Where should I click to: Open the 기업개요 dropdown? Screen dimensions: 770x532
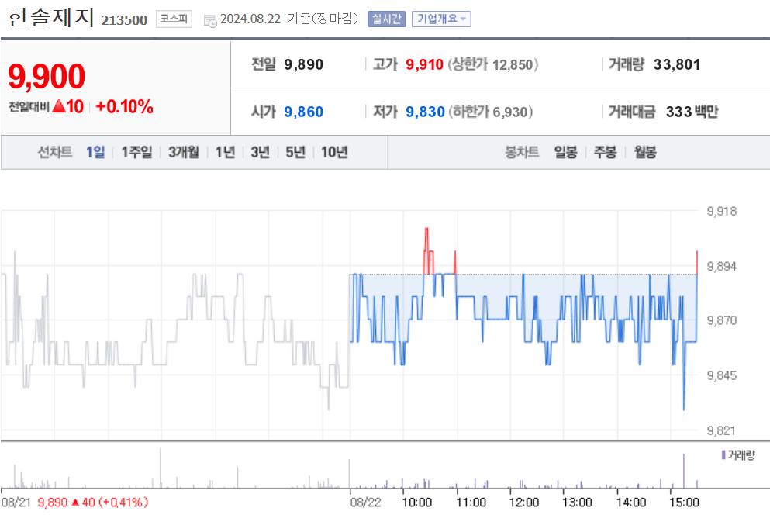coord(441,19)
